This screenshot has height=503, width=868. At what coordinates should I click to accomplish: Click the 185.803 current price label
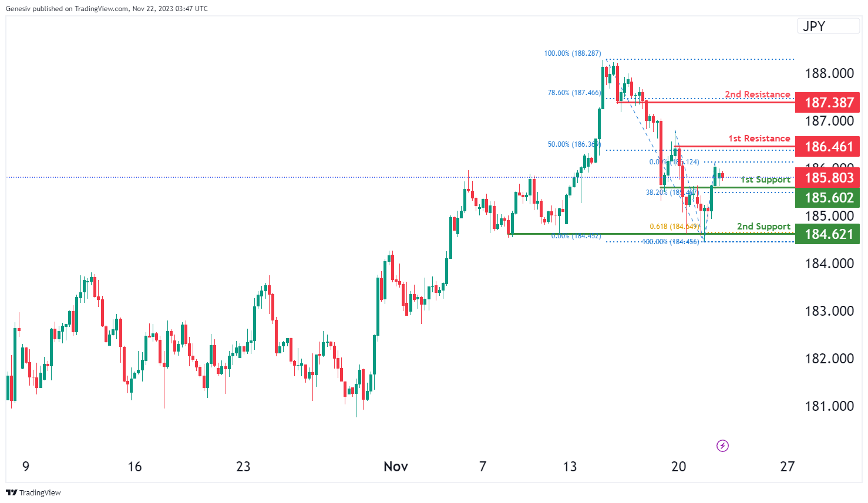point(828,178)
